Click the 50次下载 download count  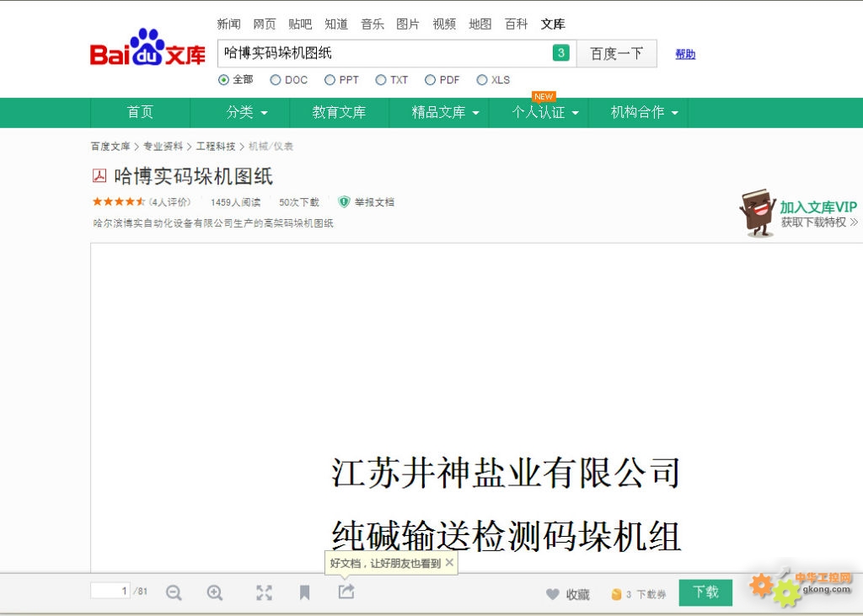(x=299, y=202)
